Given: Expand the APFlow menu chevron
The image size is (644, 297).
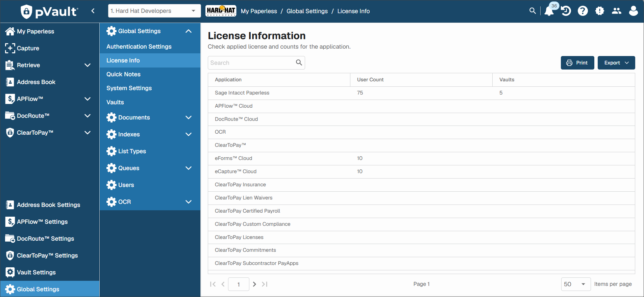Looking at the screenshot, I should [x=88, y=99].
